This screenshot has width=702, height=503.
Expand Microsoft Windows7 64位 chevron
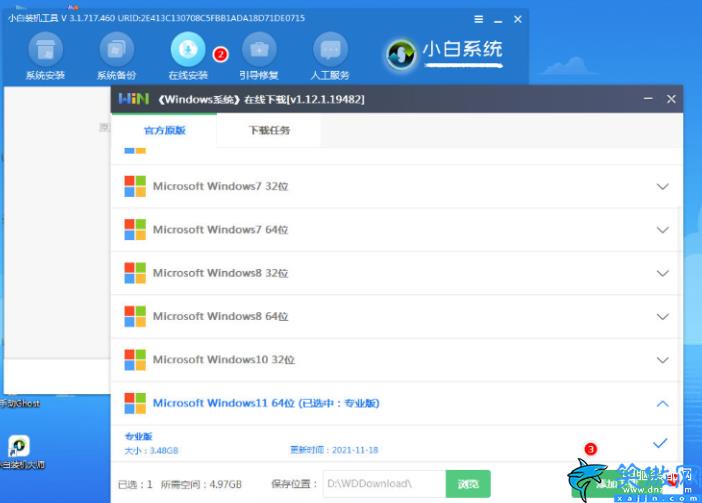(x=663, y=230)
